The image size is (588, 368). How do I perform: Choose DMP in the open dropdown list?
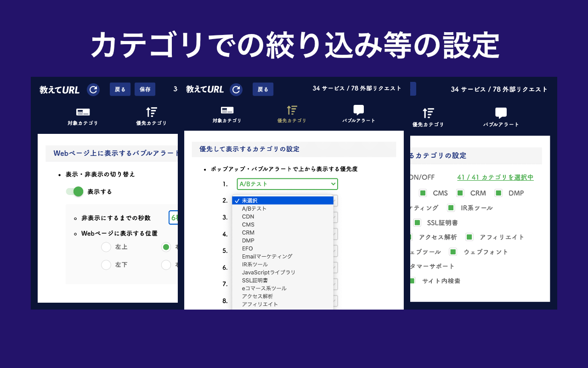[x=283, y=241]
